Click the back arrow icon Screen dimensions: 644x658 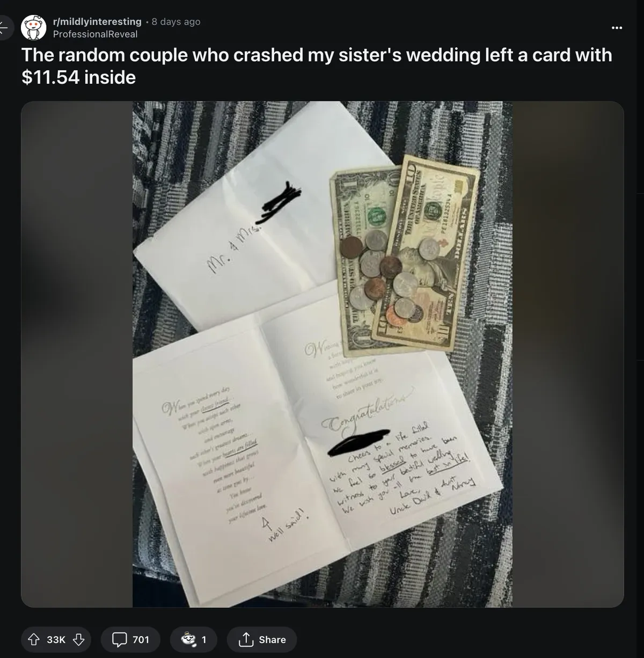click(x=4, y=27)
